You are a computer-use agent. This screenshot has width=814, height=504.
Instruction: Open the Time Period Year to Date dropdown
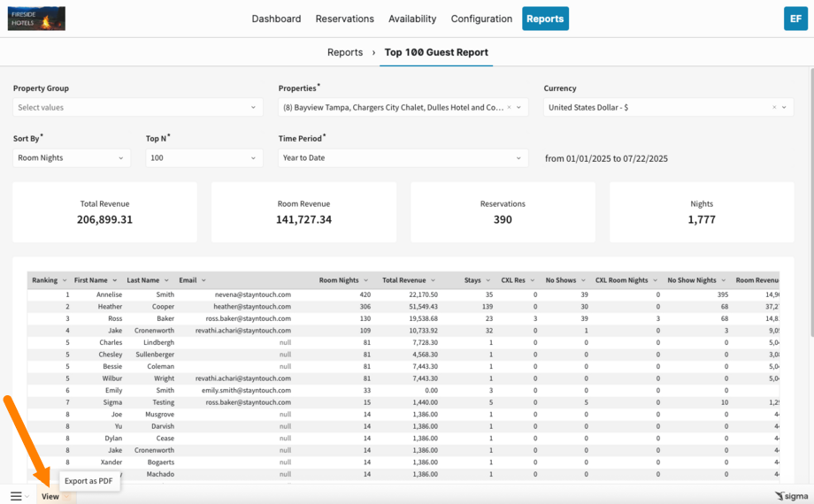point(403,157)
